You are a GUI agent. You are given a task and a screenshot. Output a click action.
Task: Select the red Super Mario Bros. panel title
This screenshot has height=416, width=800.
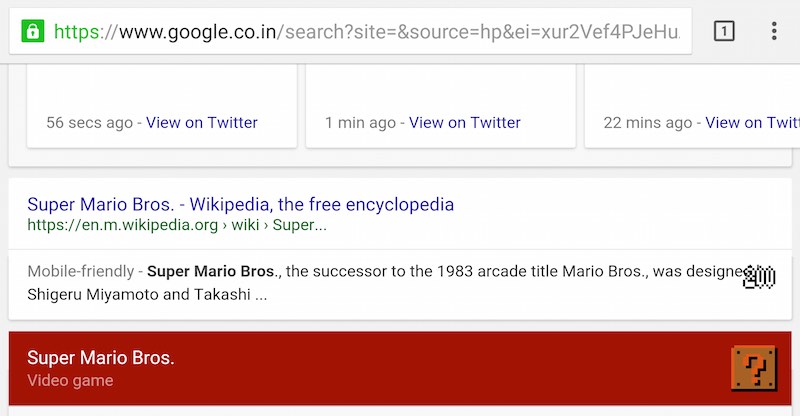point(101,358)
